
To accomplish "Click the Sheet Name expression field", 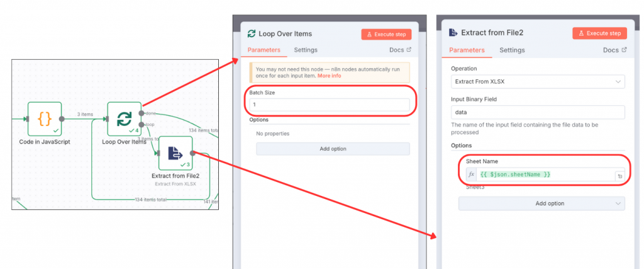I will pyautogui.click(x=545, y=175).
